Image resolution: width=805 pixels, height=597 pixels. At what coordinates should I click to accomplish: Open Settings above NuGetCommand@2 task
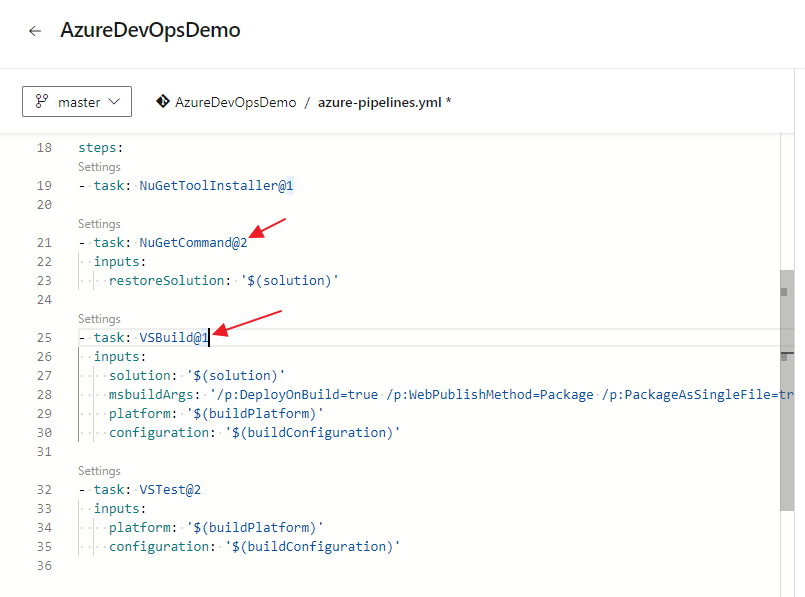point(99,224)
